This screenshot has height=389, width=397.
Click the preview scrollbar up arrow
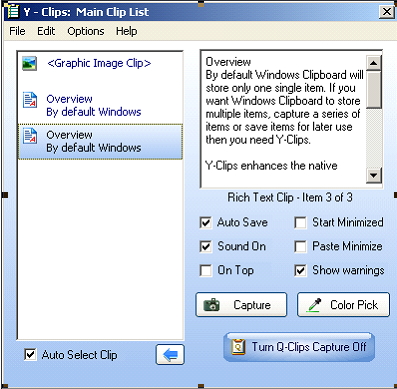coord(374,63)
